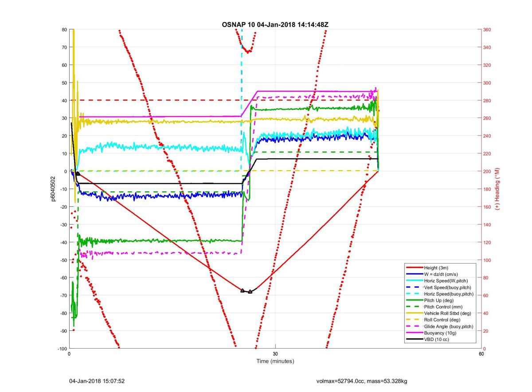Select the W = dz/dt (cm/s) legend entry
Screen dimensions: 532x392
click(x=442, y=274)
